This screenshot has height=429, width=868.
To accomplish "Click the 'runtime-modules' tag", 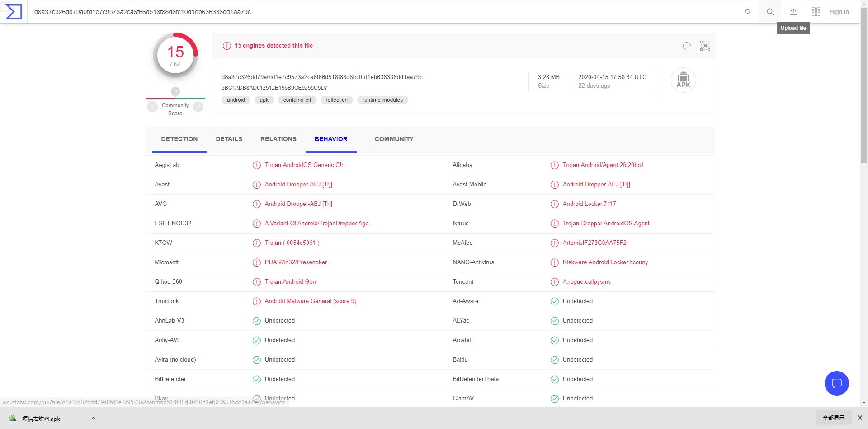I will coord(382,100).
